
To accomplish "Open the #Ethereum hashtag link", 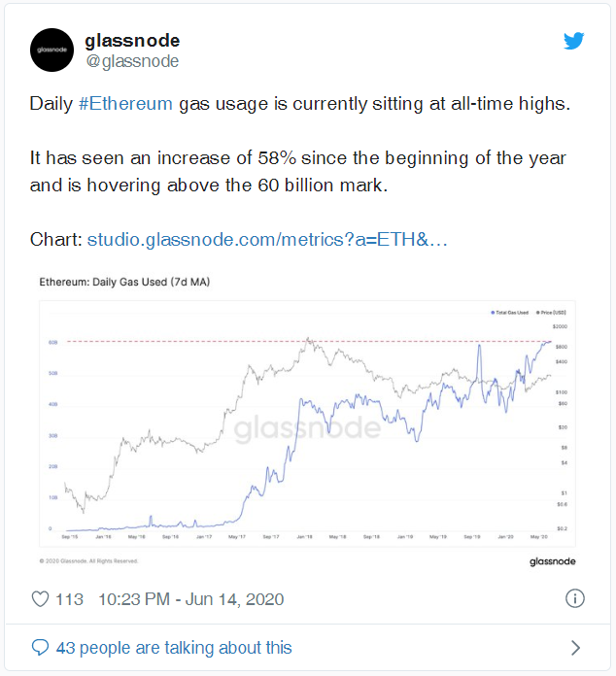I will (125, 104).
